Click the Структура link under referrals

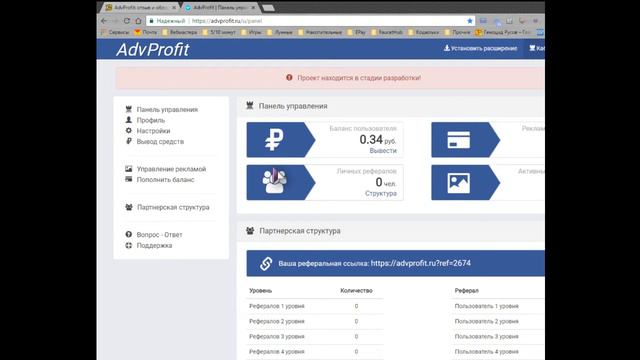(380, 193)
